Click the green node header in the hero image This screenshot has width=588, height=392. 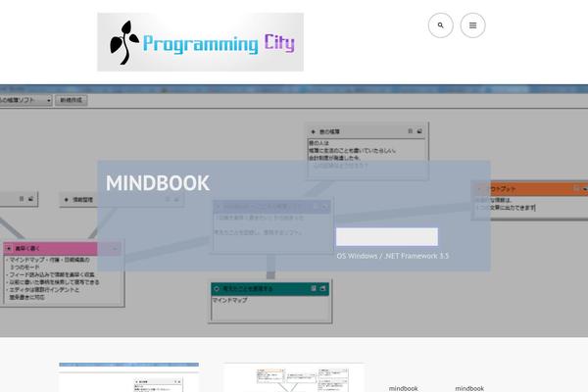point(270,288)
